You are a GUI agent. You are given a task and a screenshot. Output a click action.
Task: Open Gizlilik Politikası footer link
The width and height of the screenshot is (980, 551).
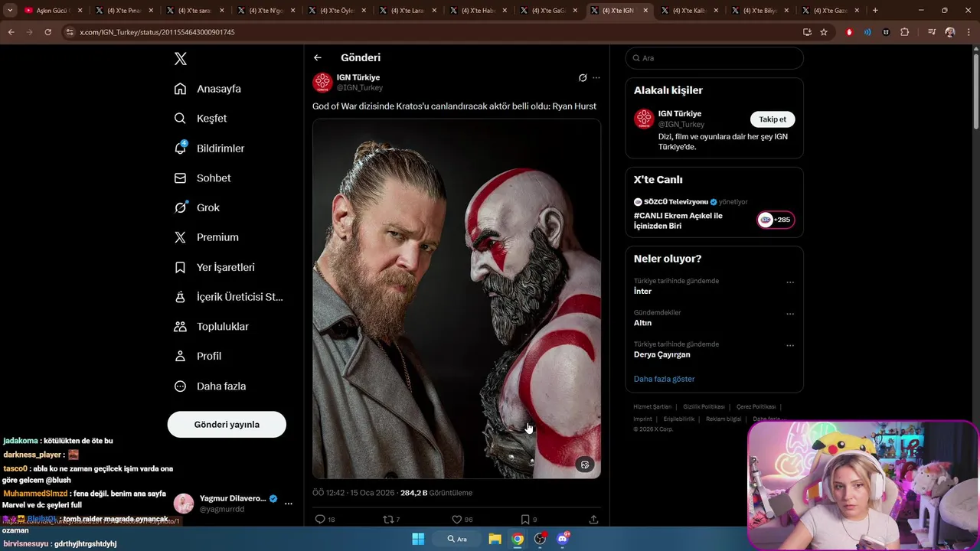click(704, 407)
